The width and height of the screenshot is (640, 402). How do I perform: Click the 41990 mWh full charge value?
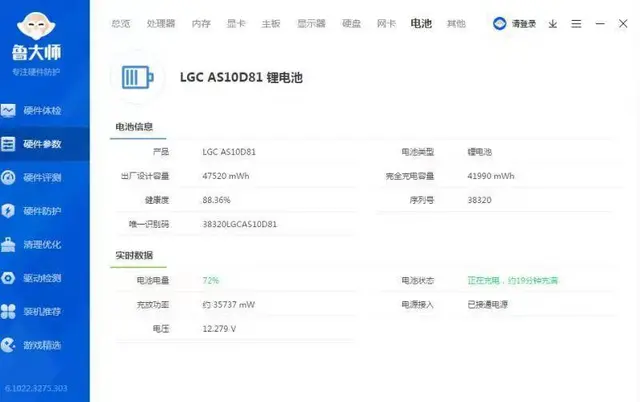point(491,176)
